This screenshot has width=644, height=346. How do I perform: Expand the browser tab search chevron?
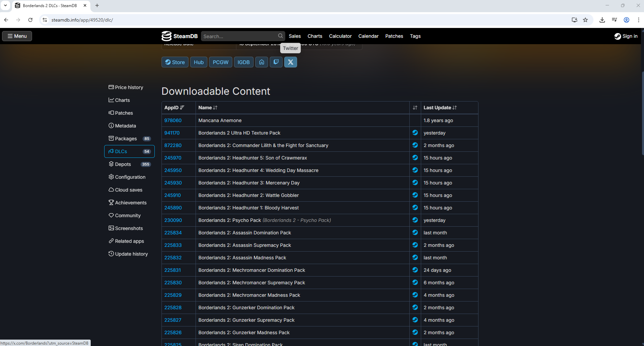(x=5, y=5)
